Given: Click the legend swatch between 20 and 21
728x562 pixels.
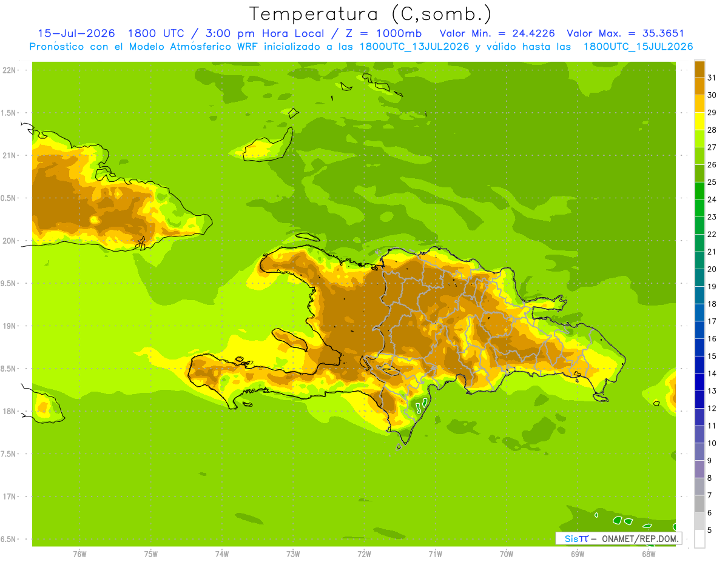Looking at the screenshot, I should coord(699,261).
